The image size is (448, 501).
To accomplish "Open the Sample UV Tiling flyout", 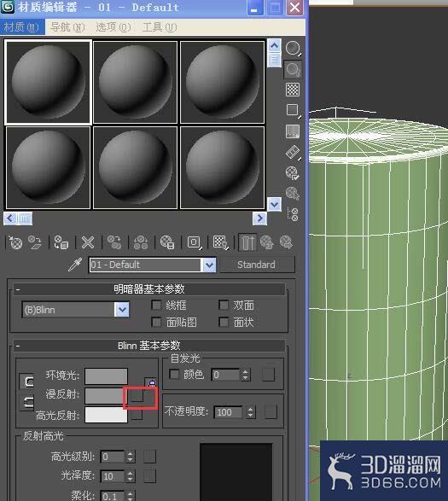I will (x=293, y=110).
